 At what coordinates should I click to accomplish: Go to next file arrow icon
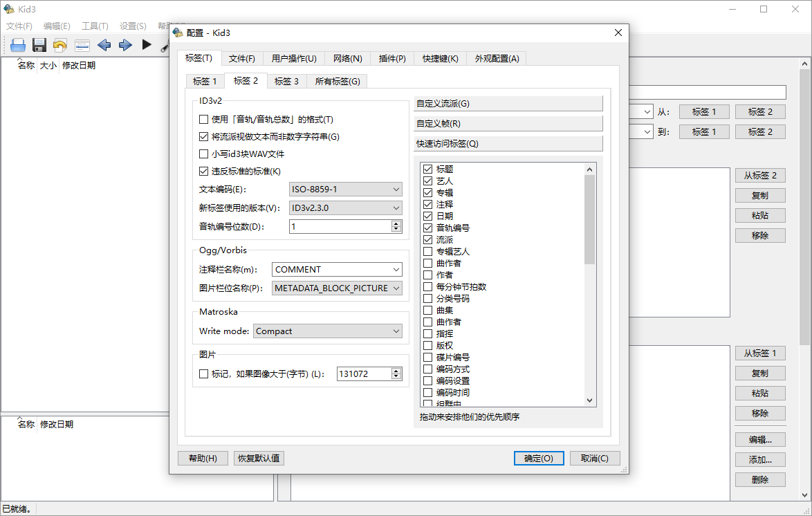pyautogui.click(x=125, y=45)
